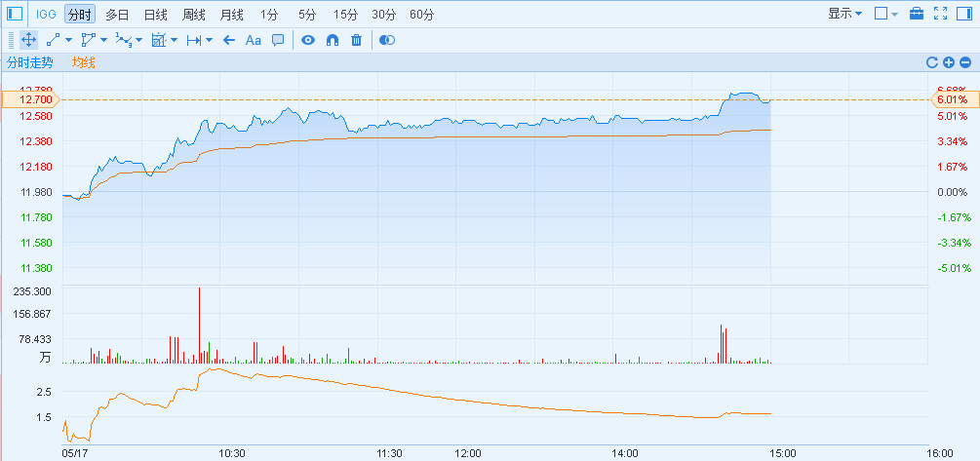Click the 12.380 price axis value
980x461 pixels.
37,141
